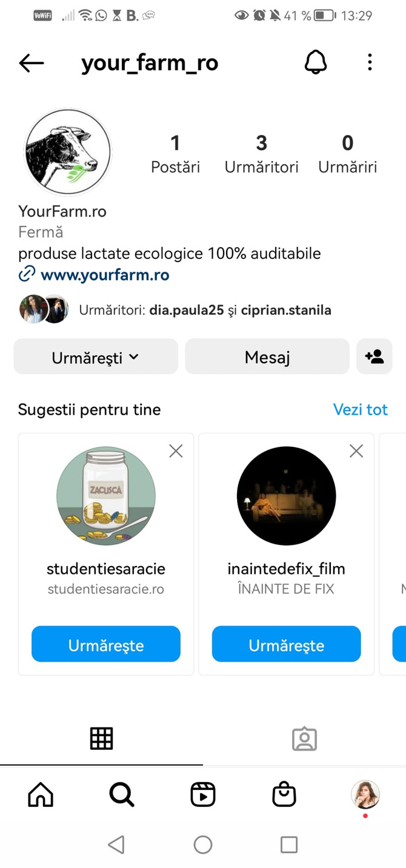The width and height of the screenshot is (406, 868).
Task: Open the Search magnifier icon
Action: pos(122,795)
